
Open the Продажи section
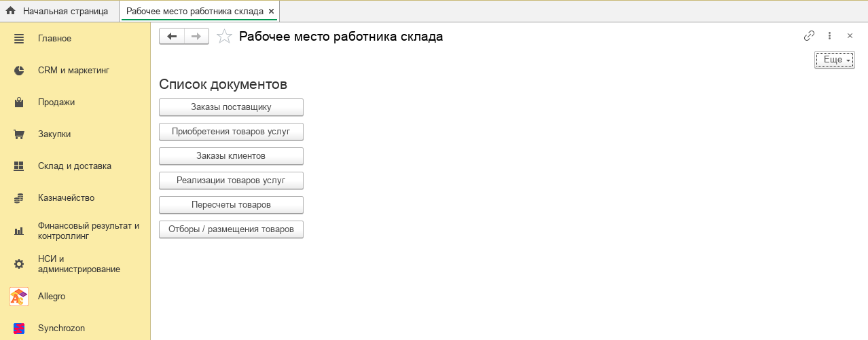coord(56,102)
